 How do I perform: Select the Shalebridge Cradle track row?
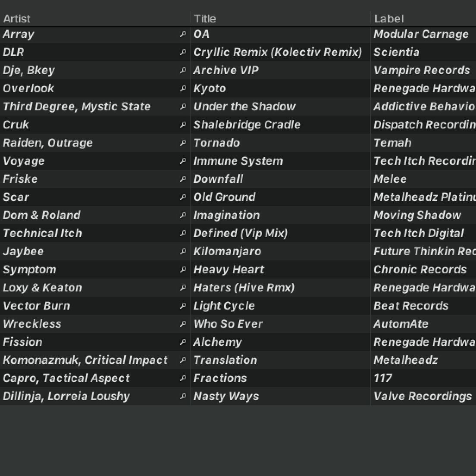coord(247,125)
